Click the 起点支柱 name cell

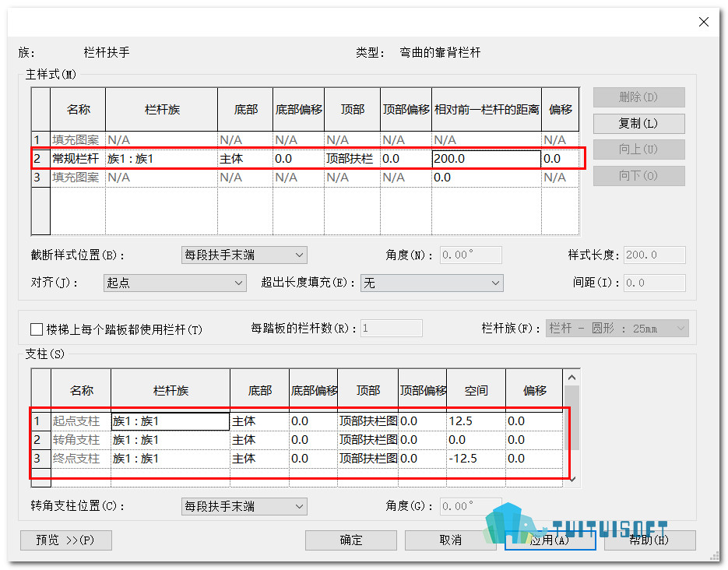(80, 421)
